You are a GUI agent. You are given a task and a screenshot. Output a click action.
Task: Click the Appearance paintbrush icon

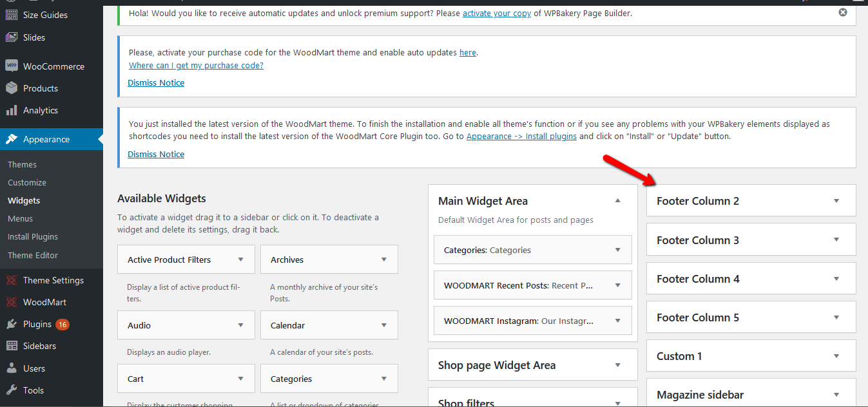coord(12,139)
